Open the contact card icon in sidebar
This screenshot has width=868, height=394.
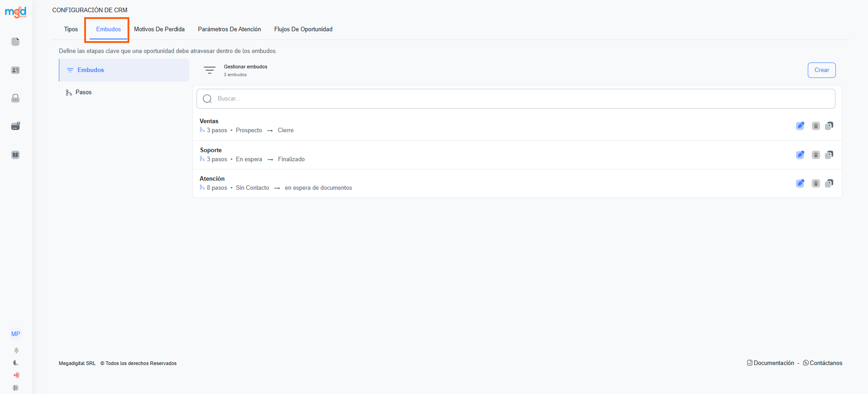click(15, 70)
